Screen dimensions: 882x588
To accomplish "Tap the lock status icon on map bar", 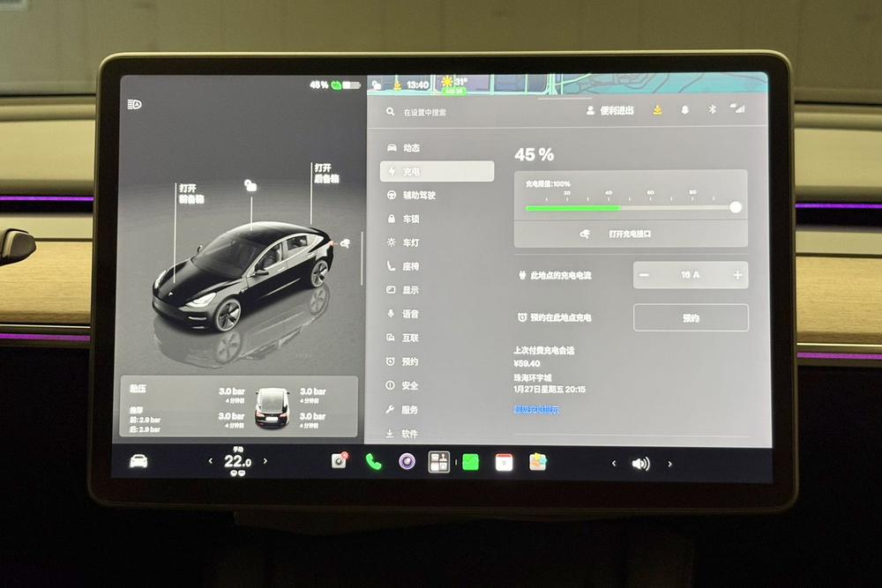I will pyautogui.click(x=377, y=86).
